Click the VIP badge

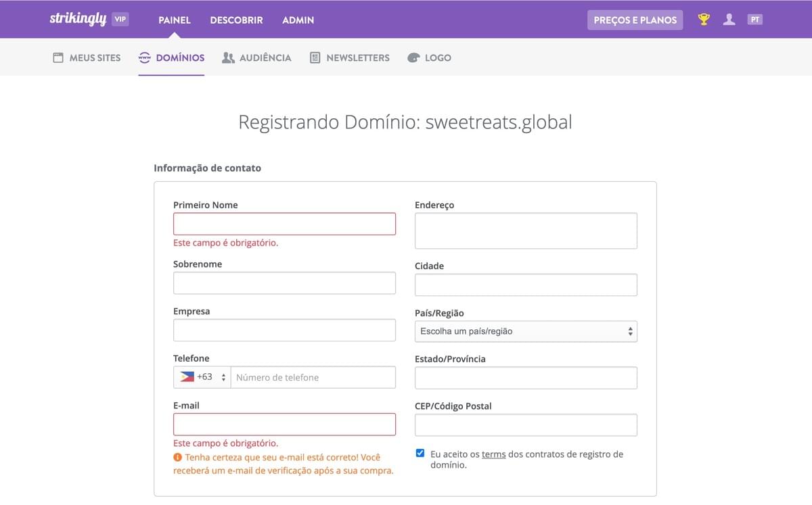pos(120,20)
